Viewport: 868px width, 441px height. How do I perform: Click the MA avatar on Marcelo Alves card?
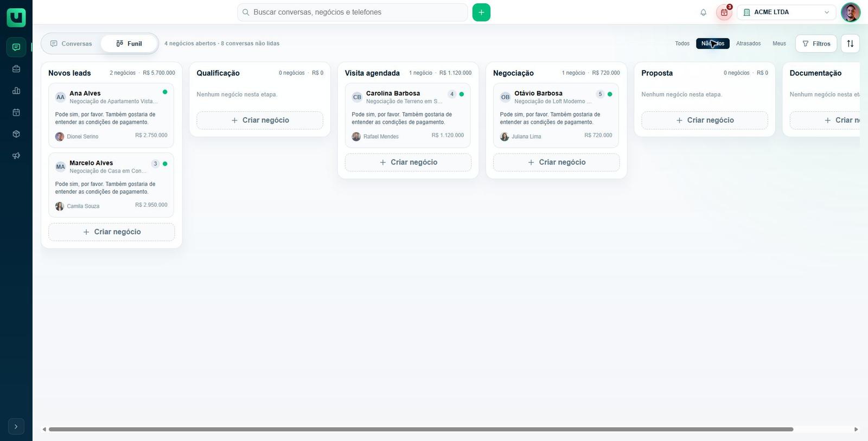point(61,167)
